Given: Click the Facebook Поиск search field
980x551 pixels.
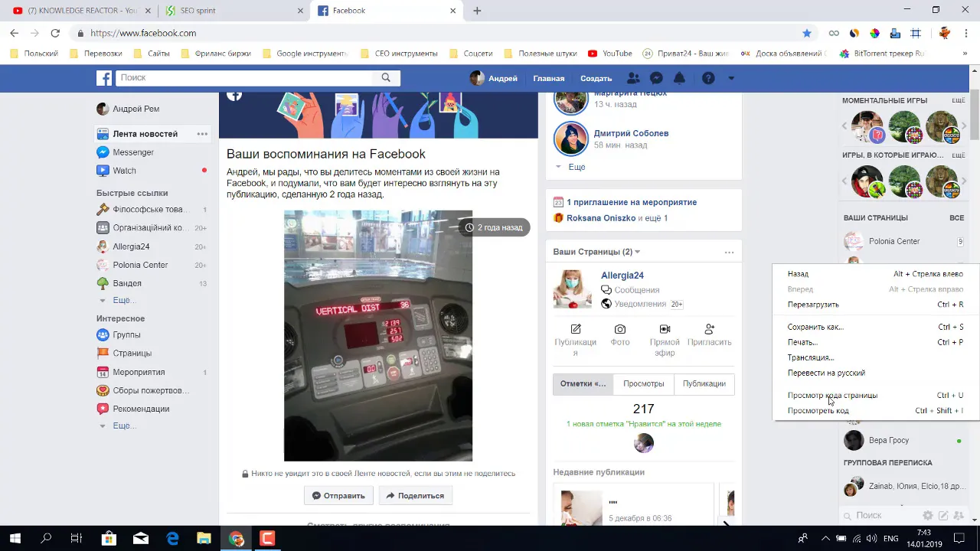Looking at the screenshot, I should tap(245, 77).
